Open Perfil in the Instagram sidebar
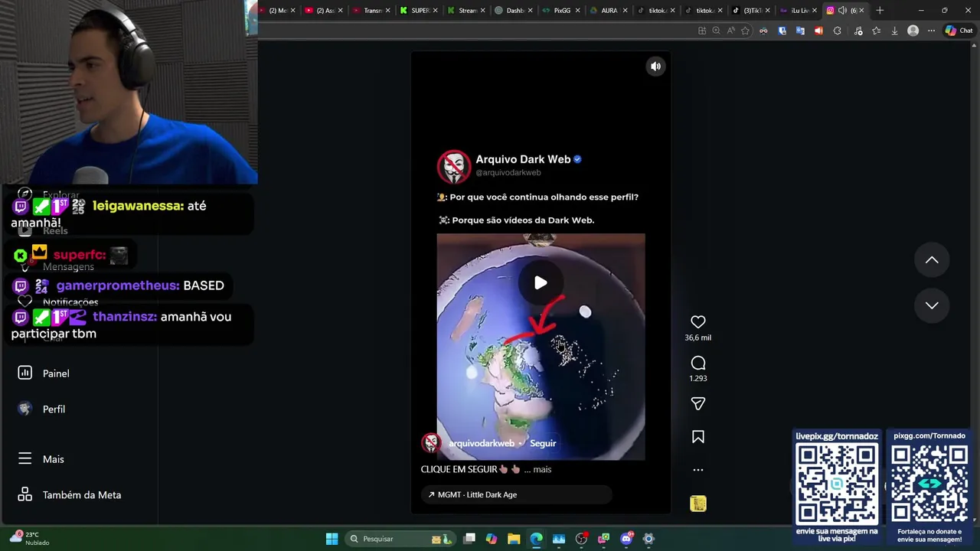Screen dimensions: 980x551 coord(54,409)
